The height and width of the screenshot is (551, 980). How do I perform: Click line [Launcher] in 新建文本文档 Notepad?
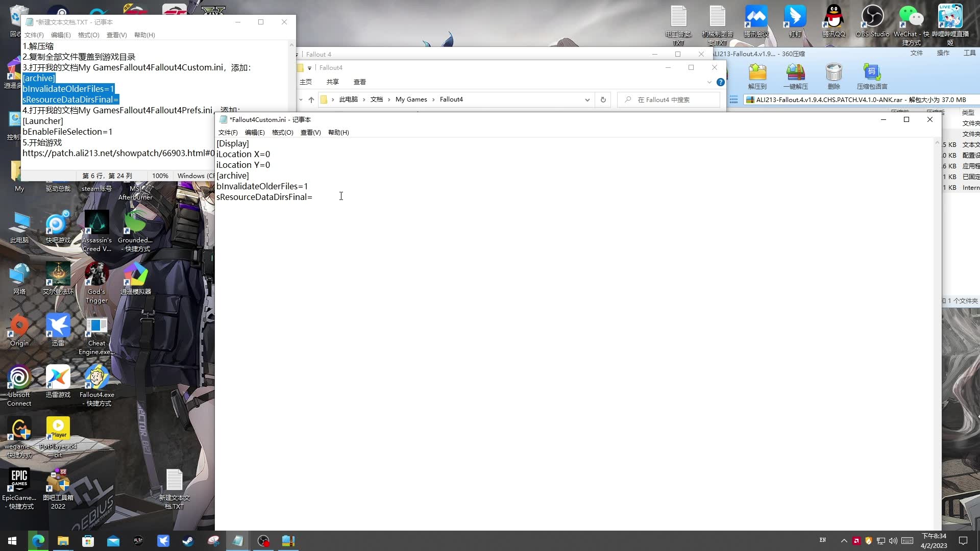(43, 121)
